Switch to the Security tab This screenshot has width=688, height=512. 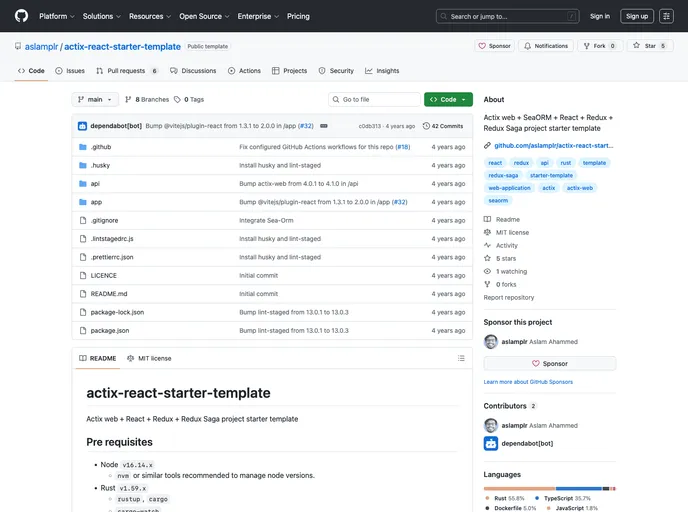(336, 71)
